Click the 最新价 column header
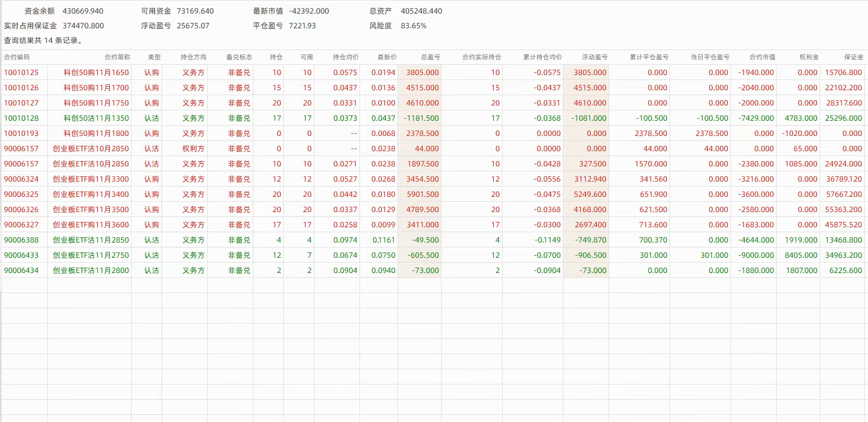The width and height of the screenshot is (868, 422). pyautogui.click(x=387, y=57)
